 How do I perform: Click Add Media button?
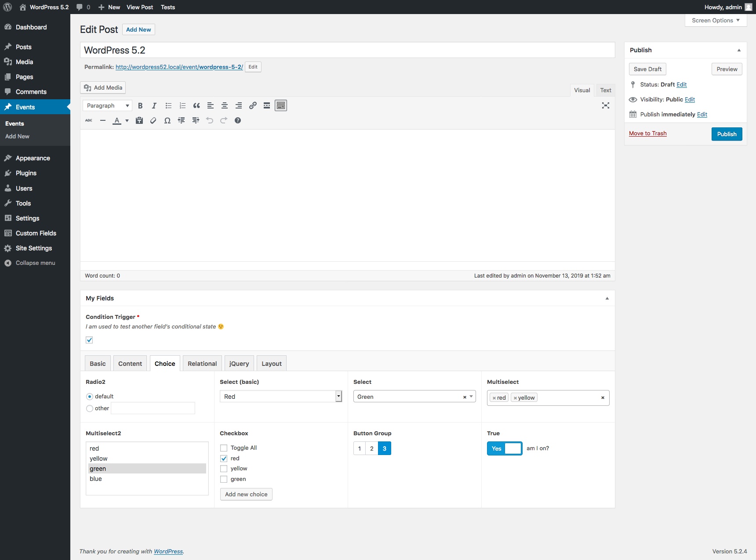(x=103, y=87)
